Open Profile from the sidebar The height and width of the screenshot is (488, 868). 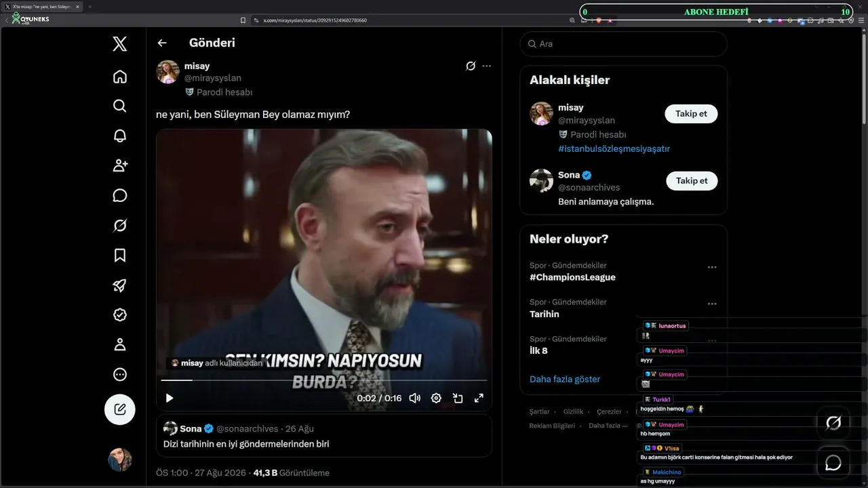(120, 344)
